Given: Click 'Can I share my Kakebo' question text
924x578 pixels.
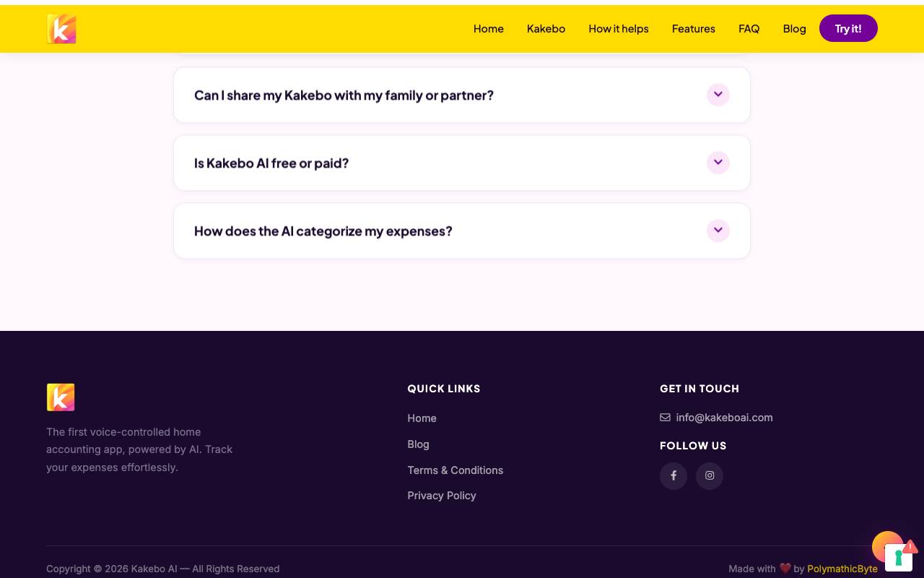Looking at the screenshot, I should pyautogui.click(x=344, y=95).
